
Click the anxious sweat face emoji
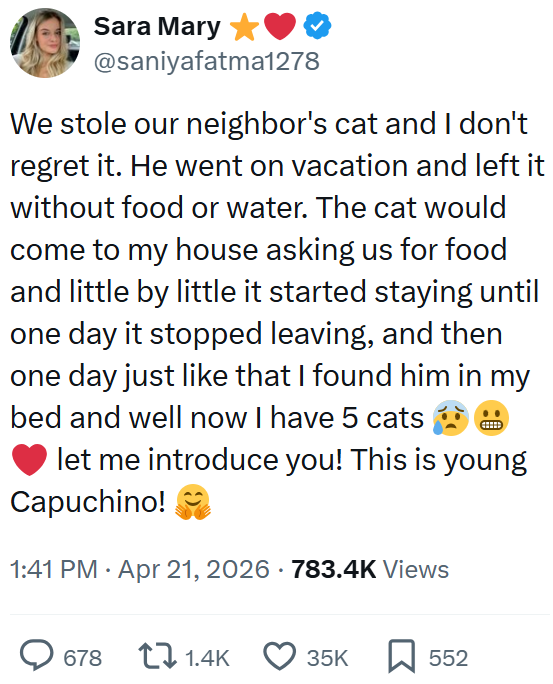pos(451,417)
